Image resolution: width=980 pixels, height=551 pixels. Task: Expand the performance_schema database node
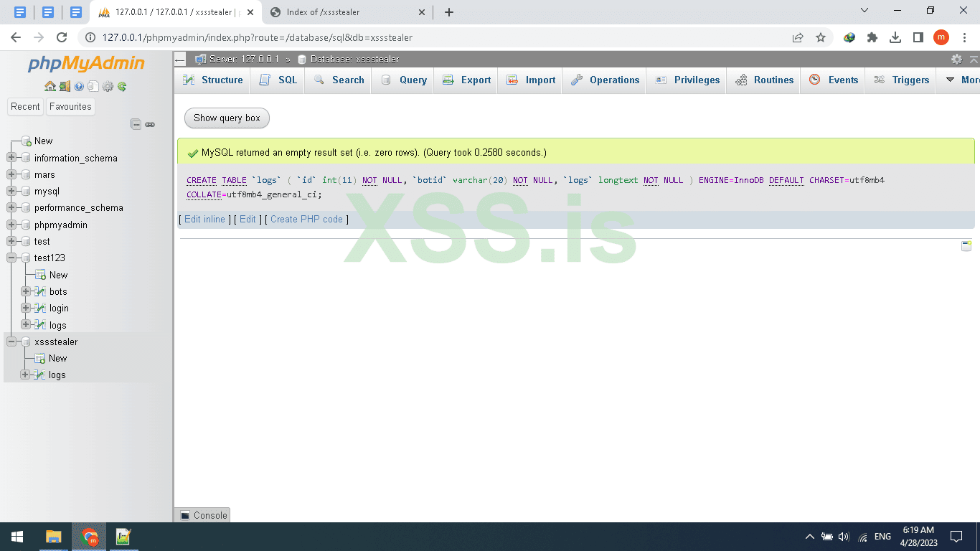point(11,208)
